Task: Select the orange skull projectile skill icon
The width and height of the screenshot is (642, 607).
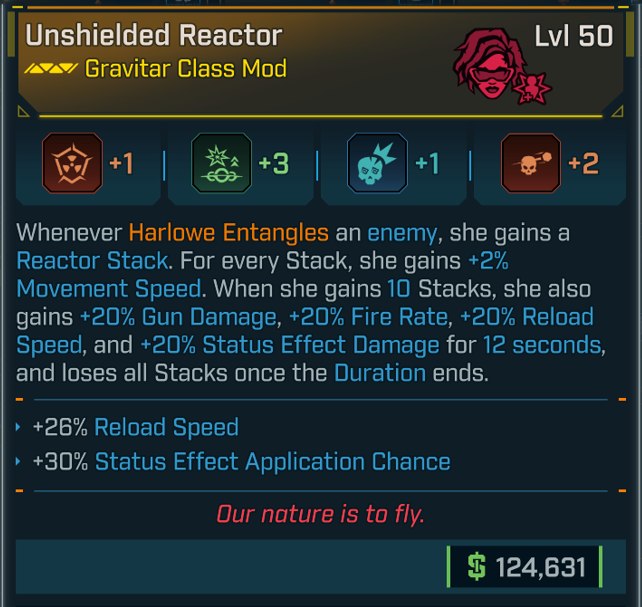Action: 530,163
